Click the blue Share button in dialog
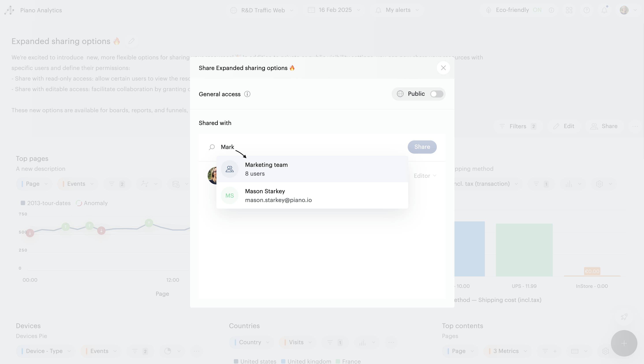The height and width of the screenshot is (364, 644). (422, 147)
